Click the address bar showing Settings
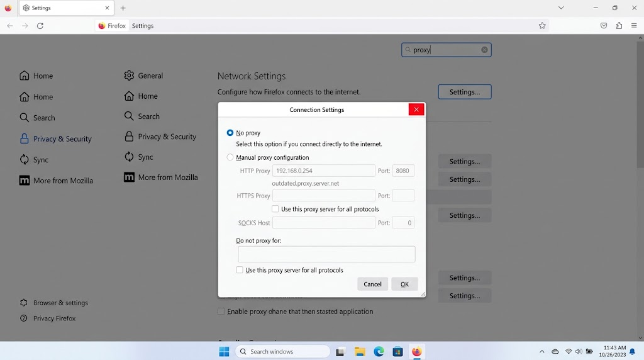The image size is (644, 360). pos(323,25)
